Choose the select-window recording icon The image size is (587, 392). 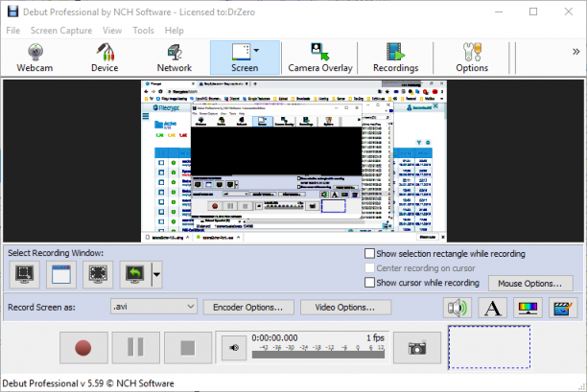[x=61, y=275]
